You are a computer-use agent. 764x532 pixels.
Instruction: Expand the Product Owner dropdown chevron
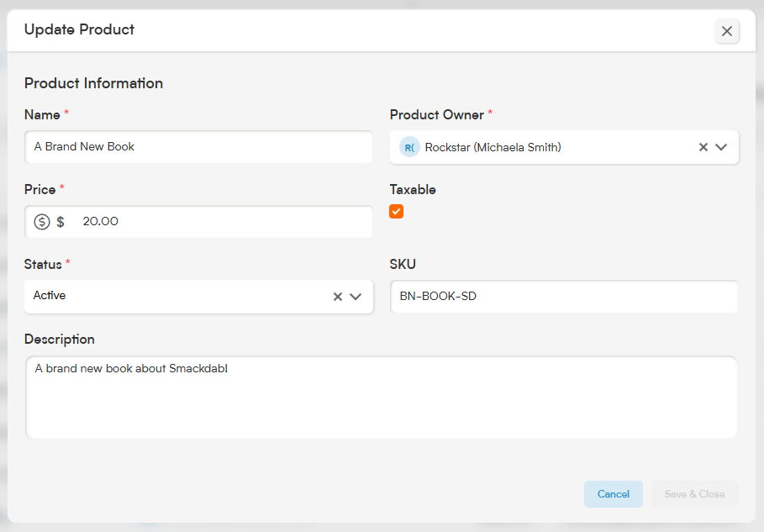(721, 147)
